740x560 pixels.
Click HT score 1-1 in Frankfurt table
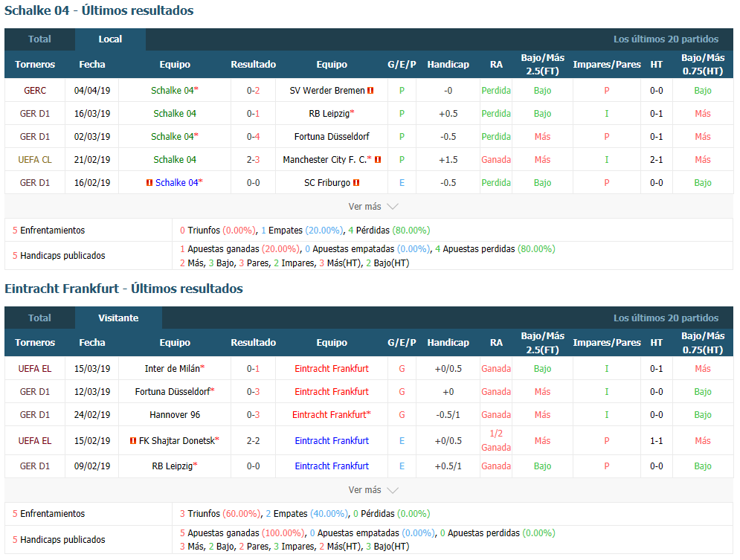pyautogui.click(x=657, y=441)
